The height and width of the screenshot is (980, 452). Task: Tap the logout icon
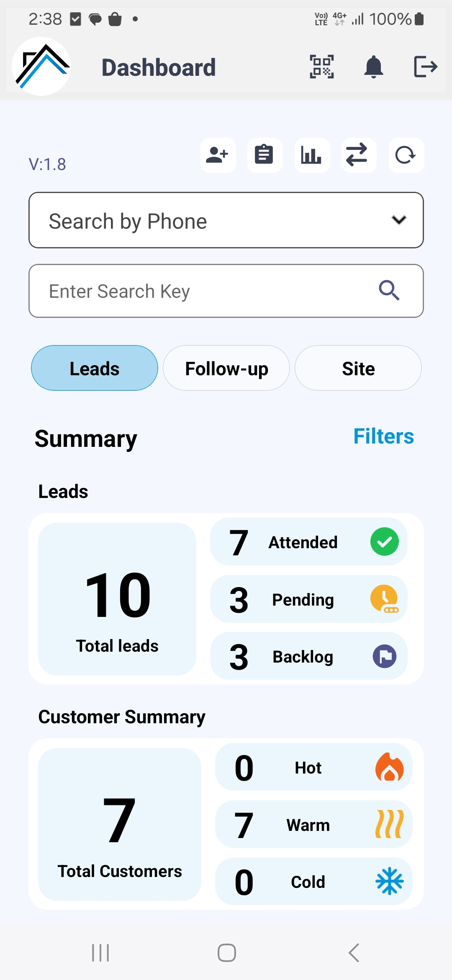(426, 67)
